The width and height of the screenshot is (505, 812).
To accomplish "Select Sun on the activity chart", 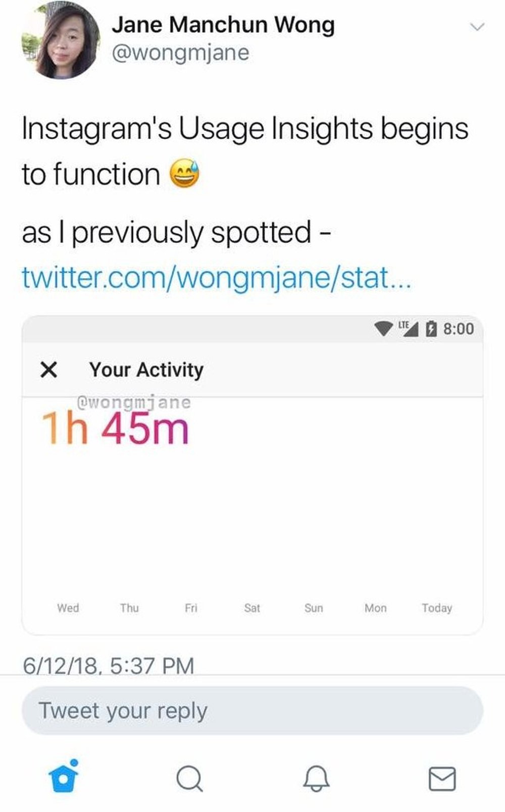I will pyautogui.click(x=314, y=608).
